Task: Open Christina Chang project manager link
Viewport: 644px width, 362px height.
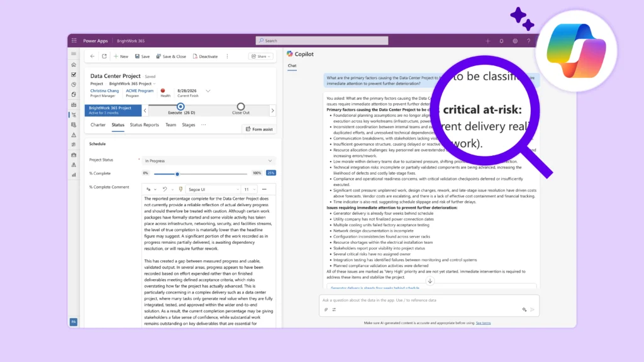Action: (104, 90)
